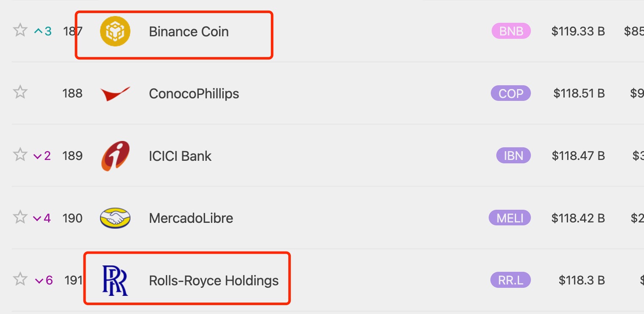
Task: Click the MercadoLibre handshake logo
Action: coord(115,218)
